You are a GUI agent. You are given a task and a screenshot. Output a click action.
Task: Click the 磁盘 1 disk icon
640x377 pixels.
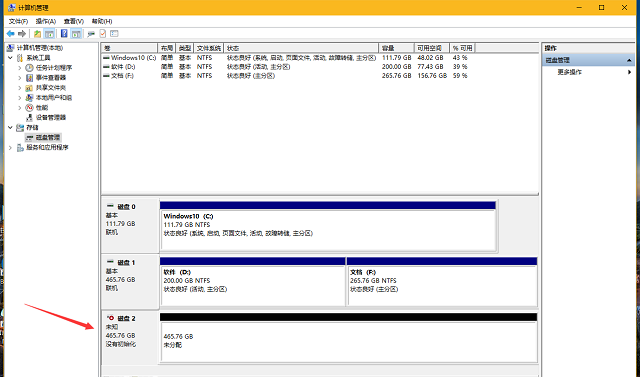tap(110, 262)
